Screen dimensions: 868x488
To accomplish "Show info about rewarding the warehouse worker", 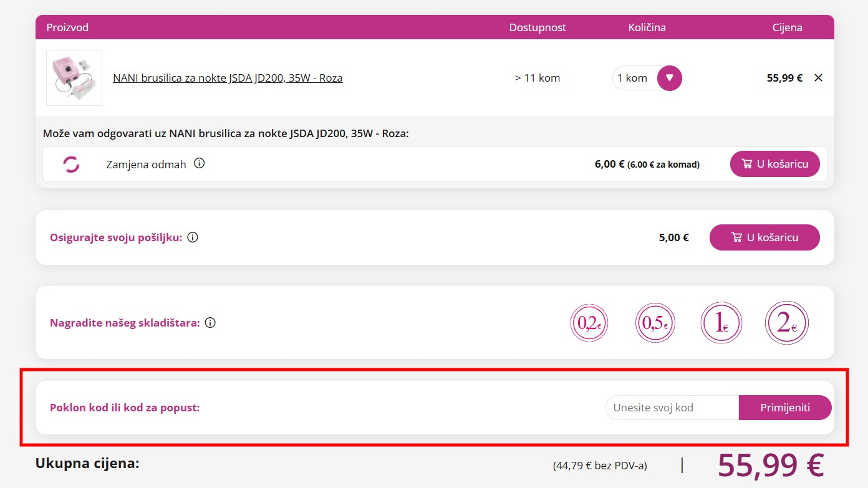I will [x=210, y=323].
